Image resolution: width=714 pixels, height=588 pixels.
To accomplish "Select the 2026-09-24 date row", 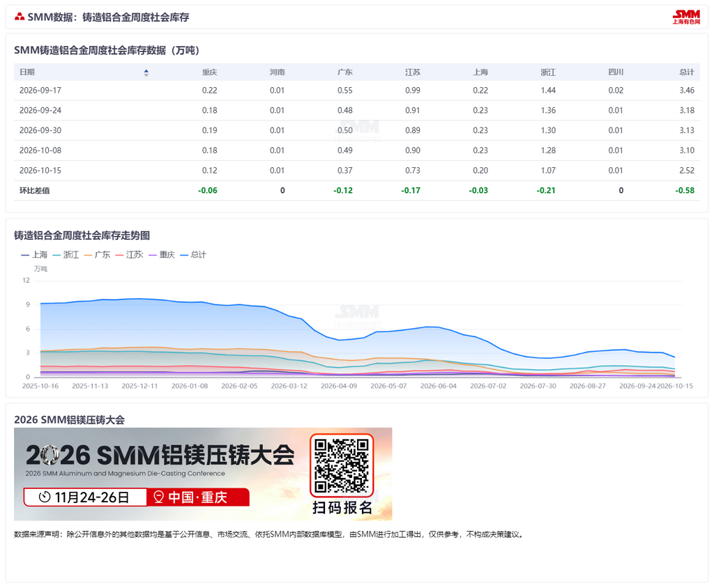I will 357,110.
